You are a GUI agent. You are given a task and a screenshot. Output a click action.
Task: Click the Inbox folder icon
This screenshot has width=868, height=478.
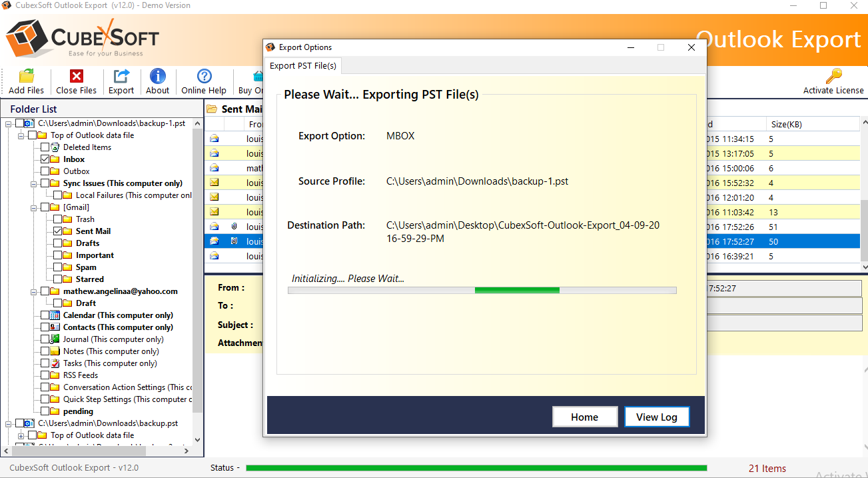pyautogui.click(x=55, y=159)
